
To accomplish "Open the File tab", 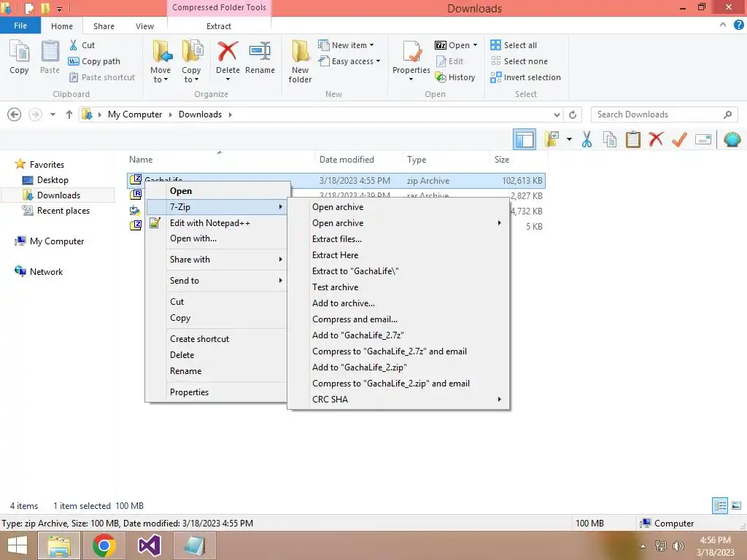I will pos(20,26).
